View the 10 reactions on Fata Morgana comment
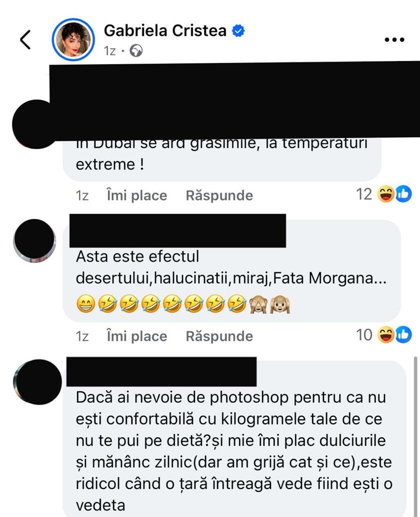The width and height of the screenshot is (420, 517). coord(364,335)
